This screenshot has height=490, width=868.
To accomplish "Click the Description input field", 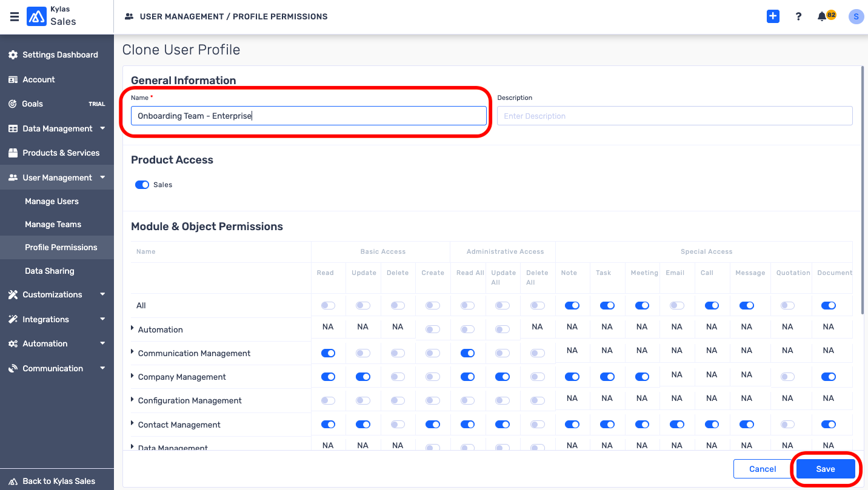I will (x=675, y=116).
